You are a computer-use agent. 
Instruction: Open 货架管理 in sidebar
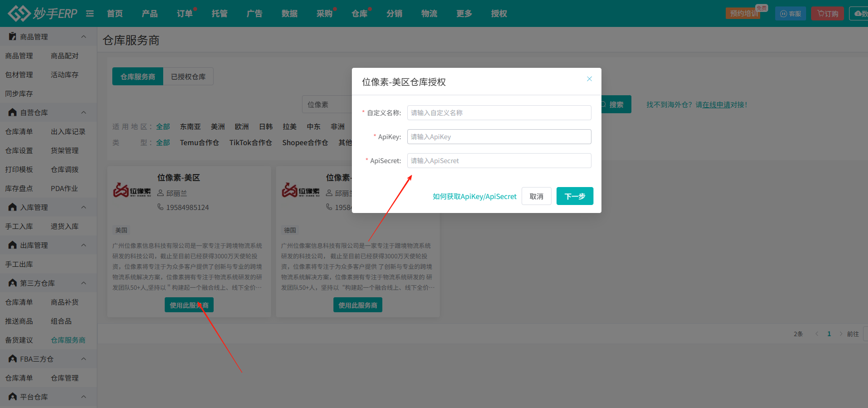tap(64, 151)
